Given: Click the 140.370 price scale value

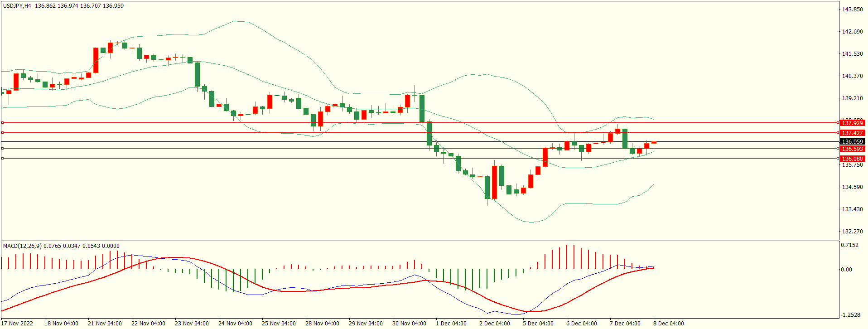Looking at the screenshot, I should pos(852,76).
